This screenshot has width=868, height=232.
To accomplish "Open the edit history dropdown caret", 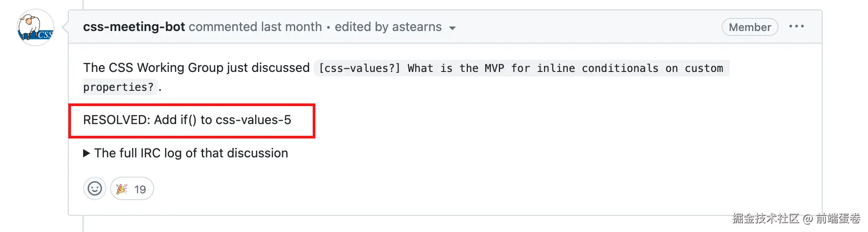I will [x=452, y=28].
